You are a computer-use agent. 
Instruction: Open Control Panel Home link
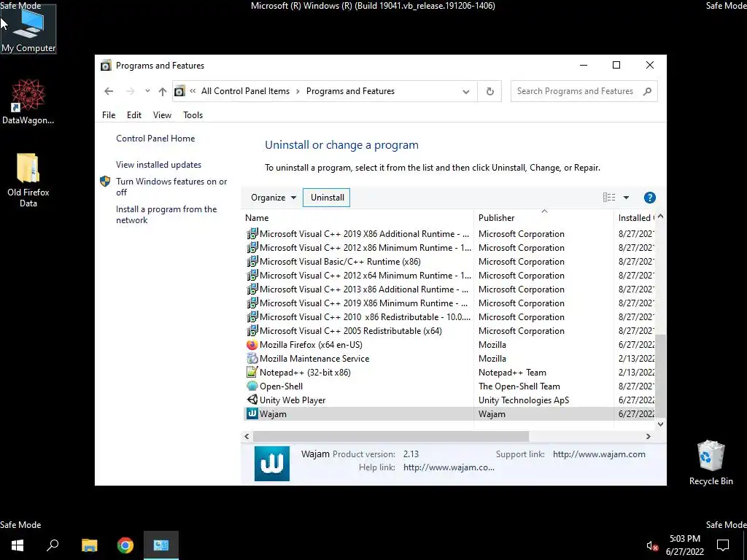(155, 139)
